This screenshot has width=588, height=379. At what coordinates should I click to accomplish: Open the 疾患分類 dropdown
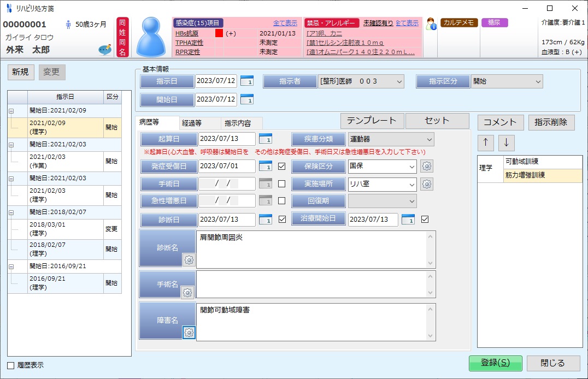coord(391,139)
